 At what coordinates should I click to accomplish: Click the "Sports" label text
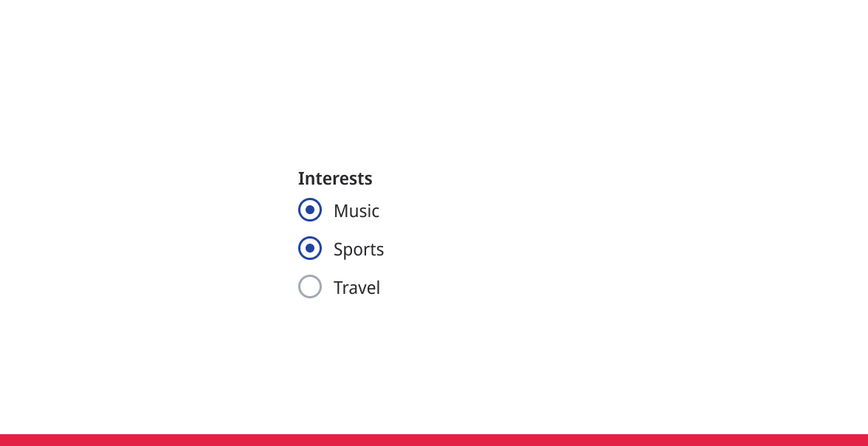pos(359,250)
